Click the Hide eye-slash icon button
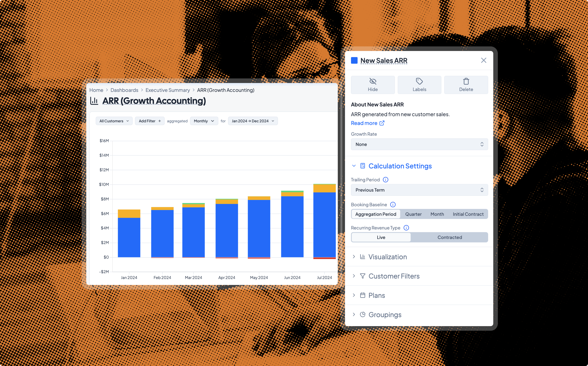588x366 pixels. coord(373,81)
